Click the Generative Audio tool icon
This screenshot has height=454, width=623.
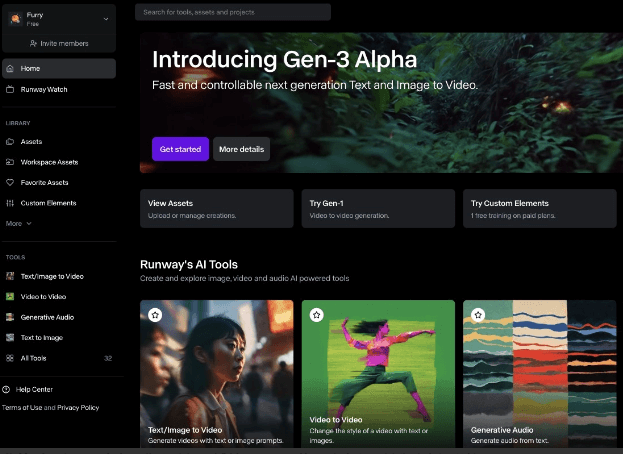(x=10, y=317)
